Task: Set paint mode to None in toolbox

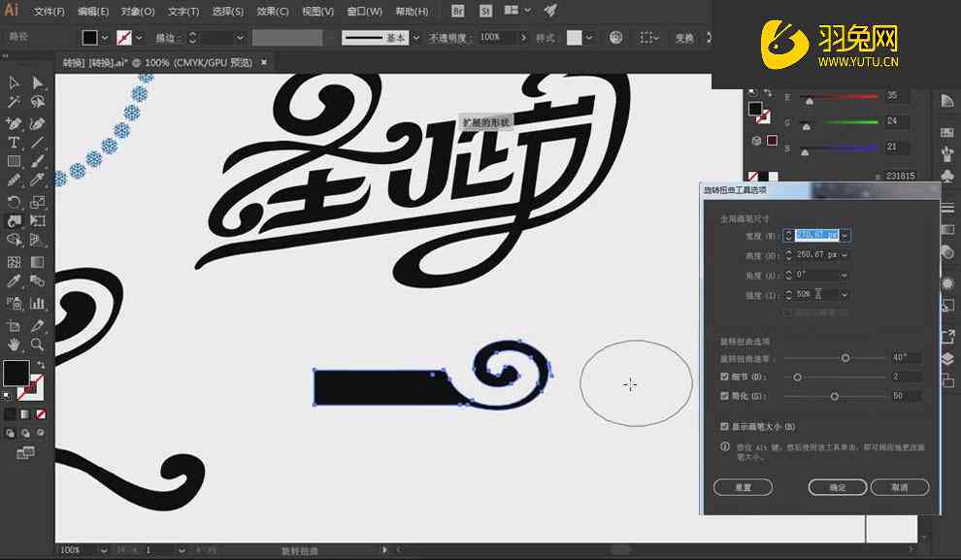Action: click(x=41, y=414)
